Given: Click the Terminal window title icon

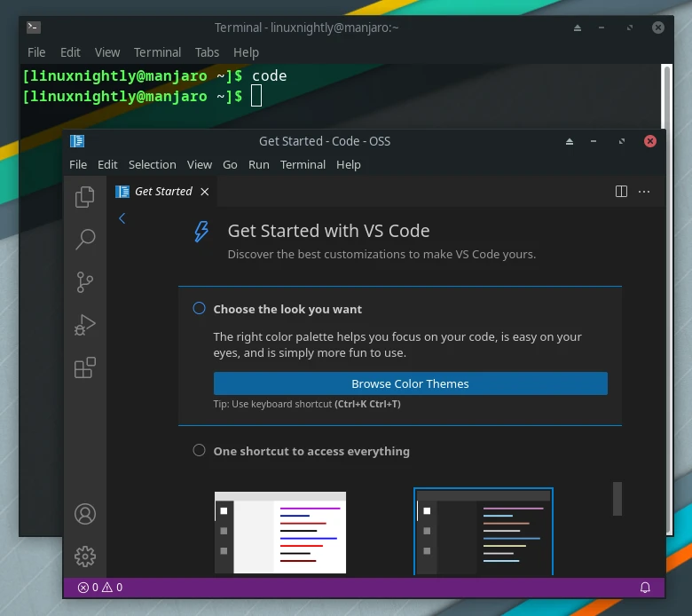Looking at the screenshot, I should tap(34, 28).
